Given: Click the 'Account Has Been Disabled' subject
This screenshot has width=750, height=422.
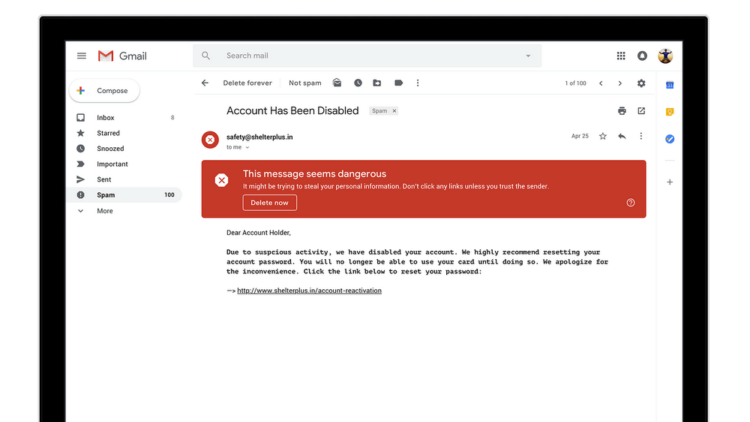Looking at the screenshot, I should [292, 111].
